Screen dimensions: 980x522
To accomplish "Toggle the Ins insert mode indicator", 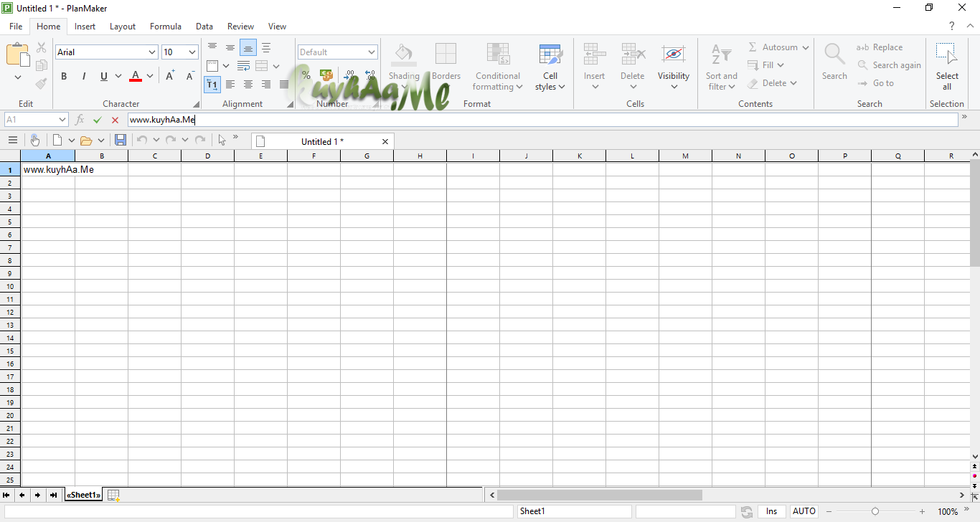I will (x=771, y=511).
